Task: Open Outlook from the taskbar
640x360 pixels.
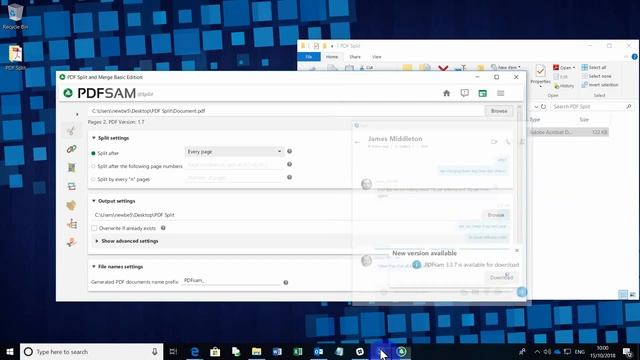Action: click(x=318, y=352)
